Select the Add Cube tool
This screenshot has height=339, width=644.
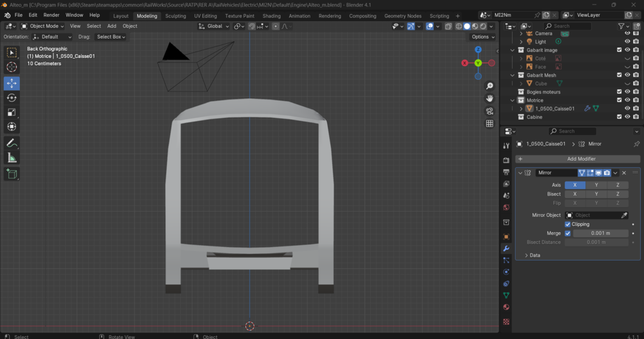pos(12,174)
